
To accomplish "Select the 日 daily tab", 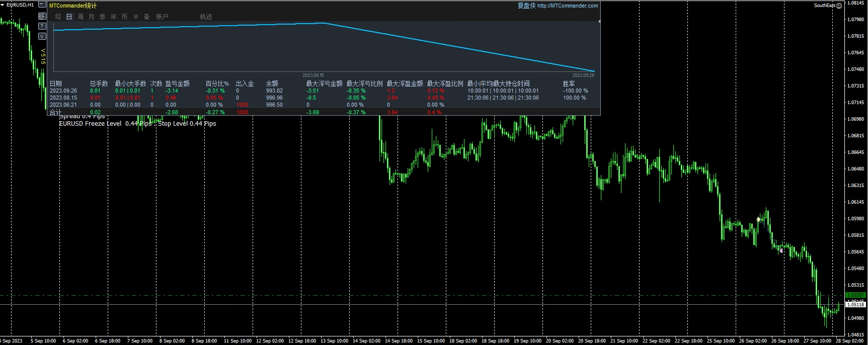I will 69,17.
